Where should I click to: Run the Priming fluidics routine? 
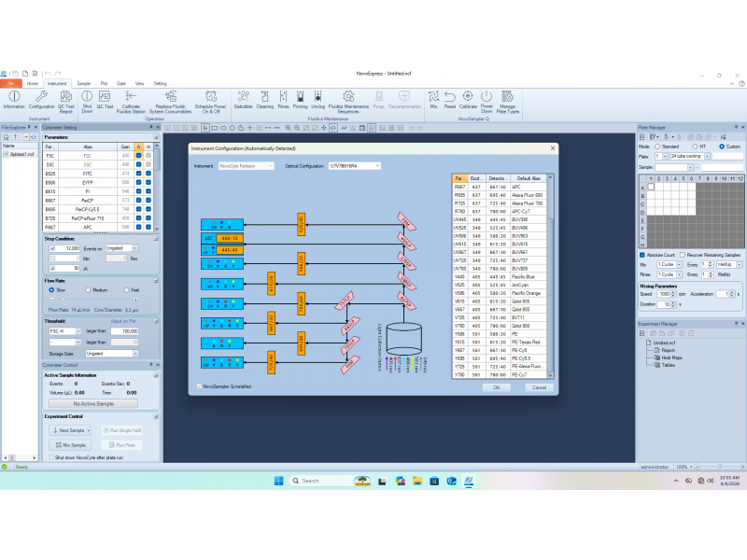300,100
